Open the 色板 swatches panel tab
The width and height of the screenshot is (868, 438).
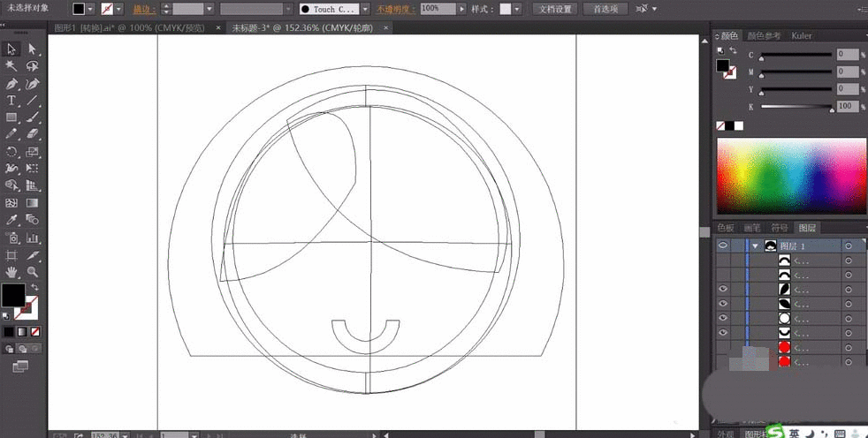tap(727, 228)
